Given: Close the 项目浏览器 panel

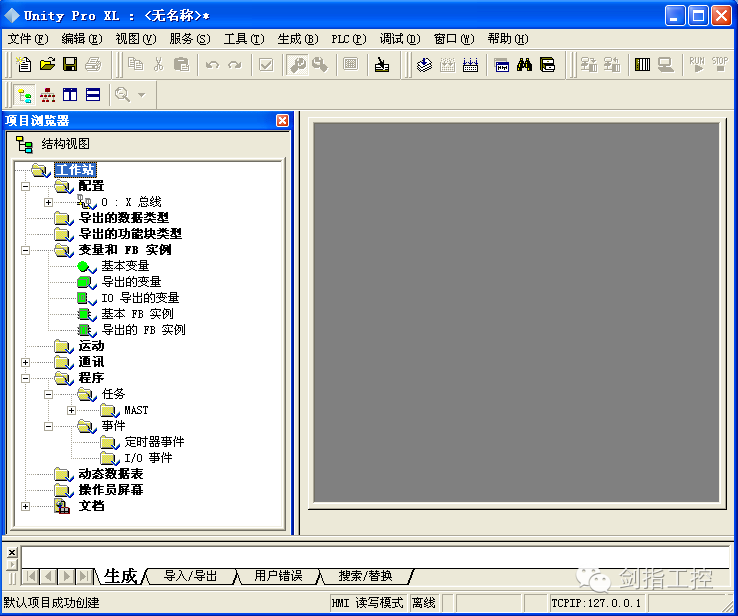Looking at the screenshot, I should pyautogui.click(x=282, y=120).
